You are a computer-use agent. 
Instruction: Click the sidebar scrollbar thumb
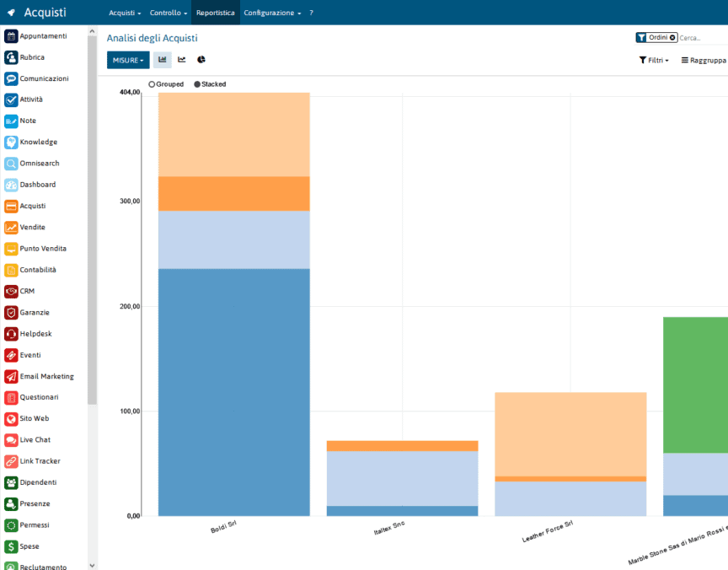point(92,221)
